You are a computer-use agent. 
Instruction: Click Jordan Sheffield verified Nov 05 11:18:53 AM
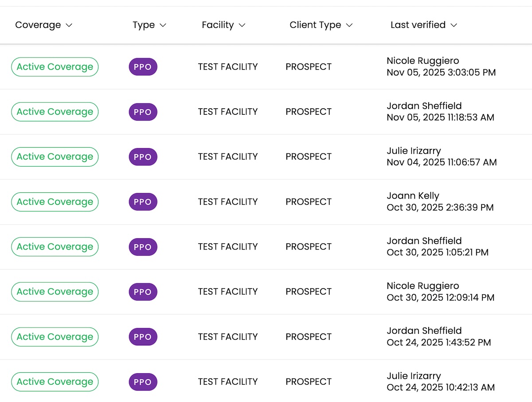point(424,106)
